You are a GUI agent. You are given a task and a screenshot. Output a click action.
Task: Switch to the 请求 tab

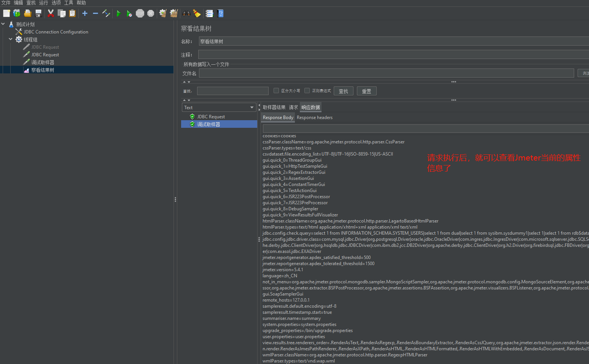pyautogui.click(x=293, y=107)
